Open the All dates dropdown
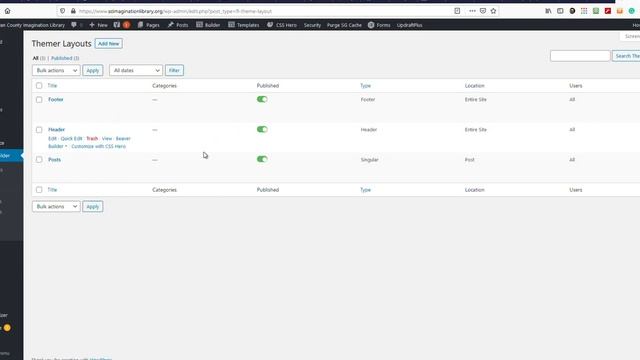The width and height of the screenshot is (640, 360). point(136,70)
